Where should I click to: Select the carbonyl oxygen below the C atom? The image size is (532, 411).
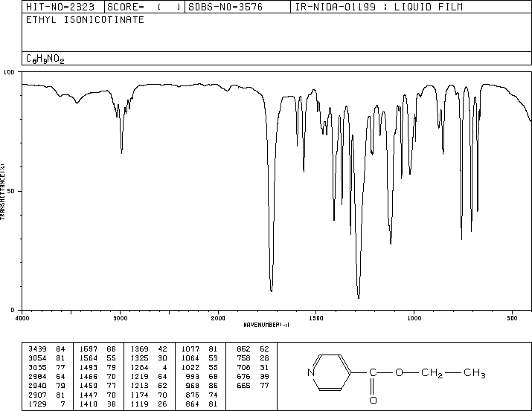pos(373,400)
